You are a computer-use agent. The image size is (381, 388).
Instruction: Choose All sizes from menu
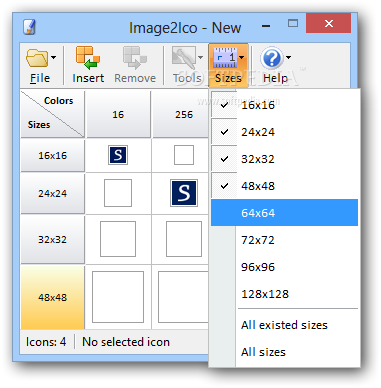(284, 352)
